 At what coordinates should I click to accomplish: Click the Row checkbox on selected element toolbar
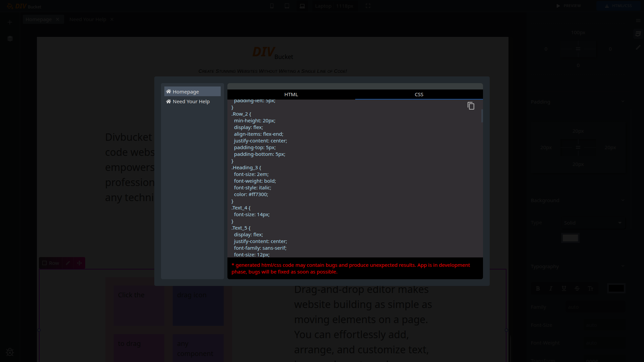click(44, 263)
